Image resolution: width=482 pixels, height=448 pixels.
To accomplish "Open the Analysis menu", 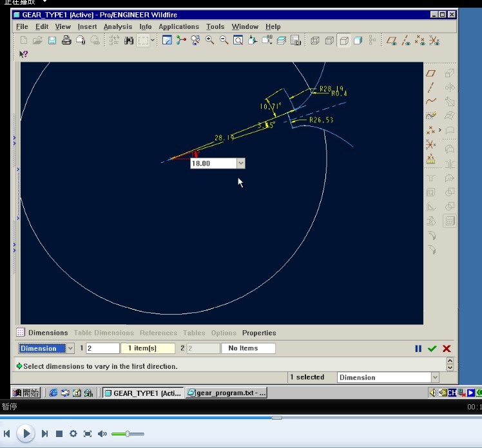I will pos(118,27).
